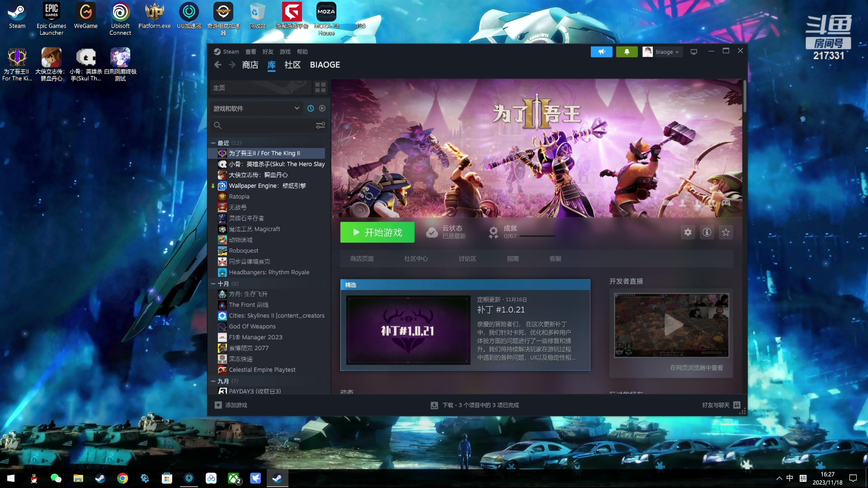This screenshot has width=868, height=488.
Task: Open File Explorer from the taskbar
Action: (78, 478)
